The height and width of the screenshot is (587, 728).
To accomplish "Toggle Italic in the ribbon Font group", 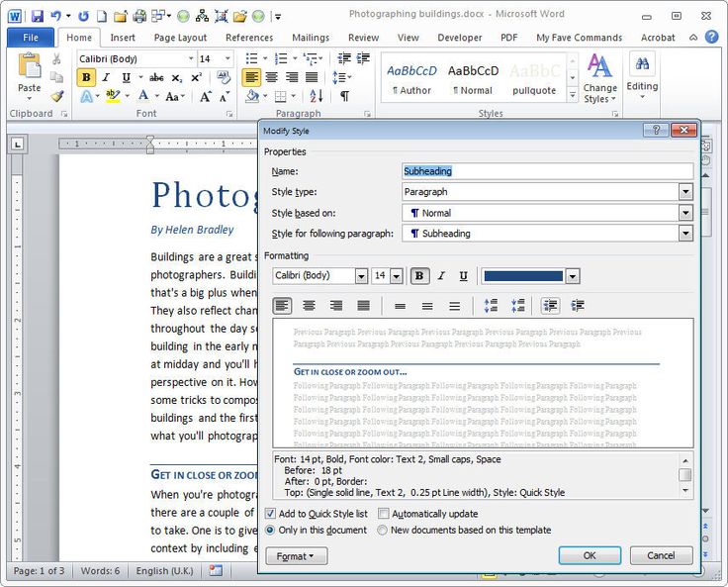I will [106, 77].
